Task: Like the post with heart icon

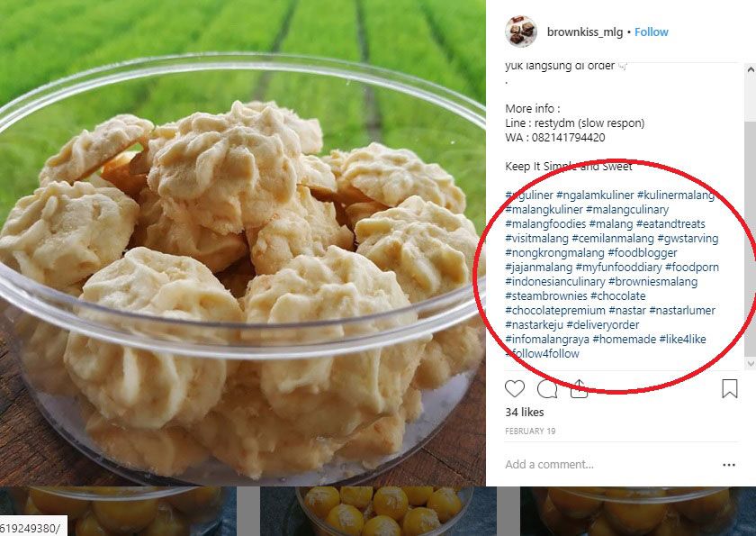Action: coord(515,389)
